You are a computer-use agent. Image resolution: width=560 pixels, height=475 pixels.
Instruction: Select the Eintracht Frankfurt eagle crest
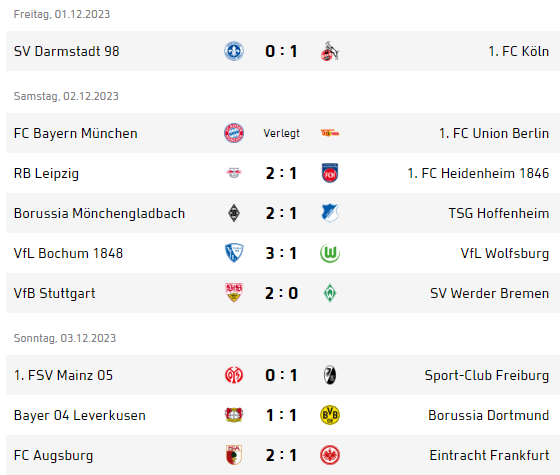(330, 455)
